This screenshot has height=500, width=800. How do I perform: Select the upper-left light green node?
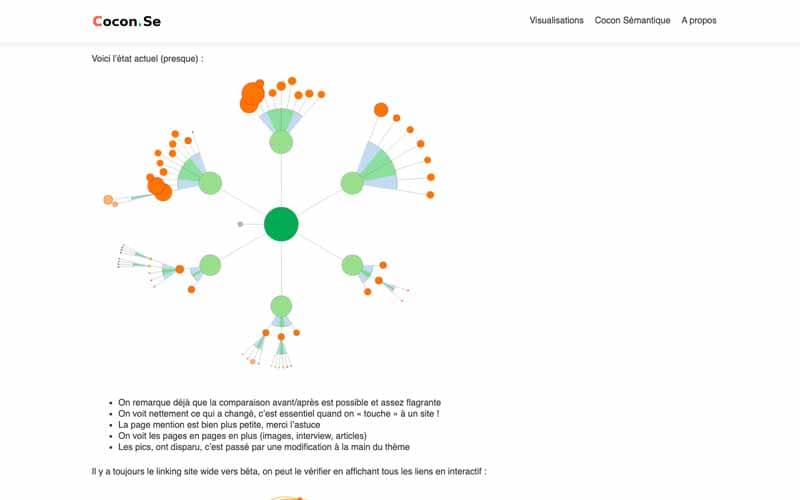click(x=210, y=183)
